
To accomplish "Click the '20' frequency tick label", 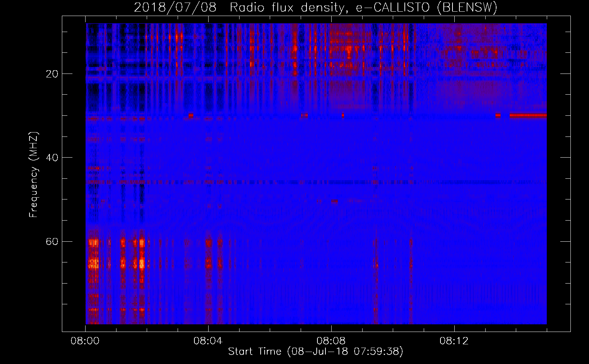I will click(52, 74).
